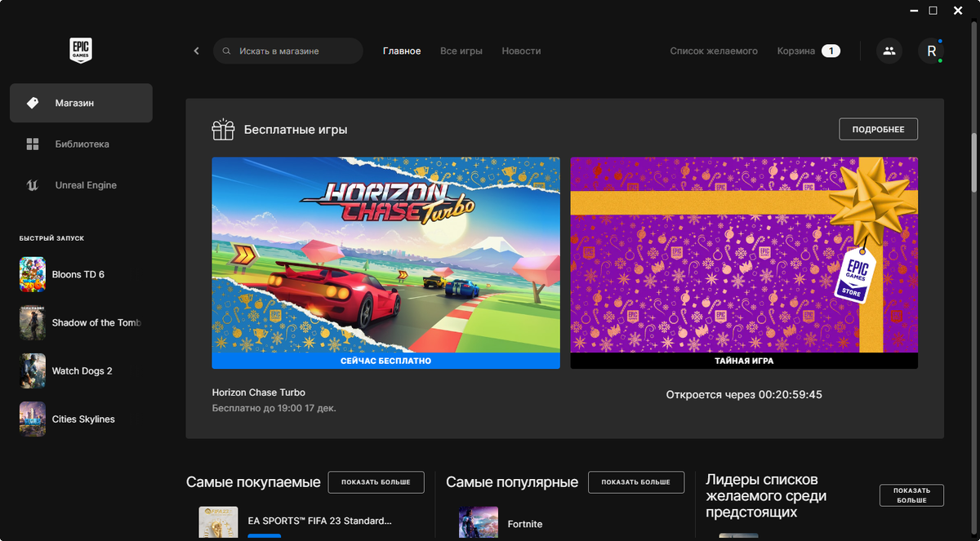Switch to the Все игры tab
This screenshot has width=980, height=541.
(x=461, y=51)
